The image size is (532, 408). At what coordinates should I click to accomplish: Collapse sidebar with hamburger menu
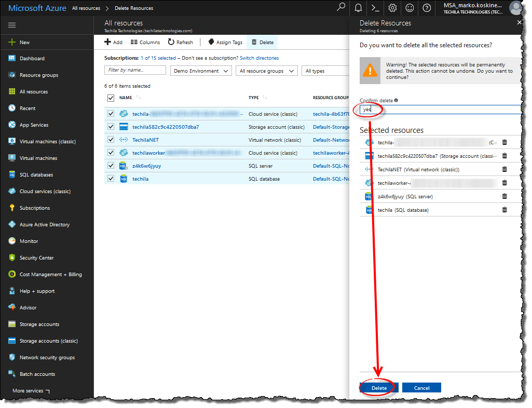[12, 25]
